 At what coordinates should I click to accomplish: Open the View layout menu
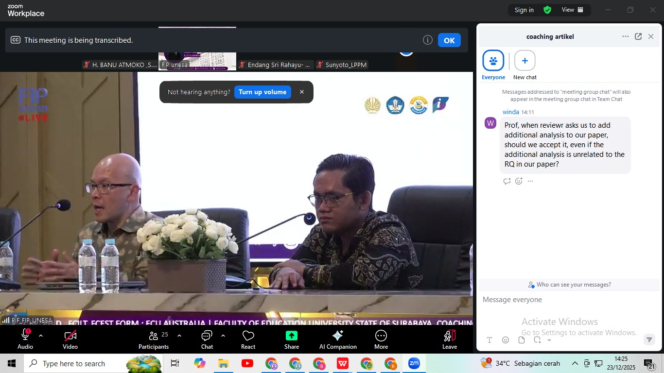572,10
